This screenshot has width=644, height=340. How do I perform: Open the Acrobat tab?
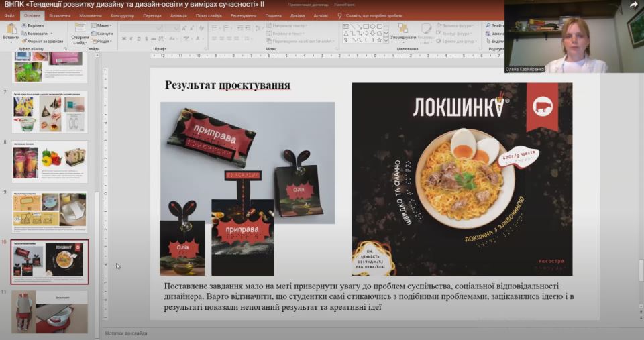point(321,15)
